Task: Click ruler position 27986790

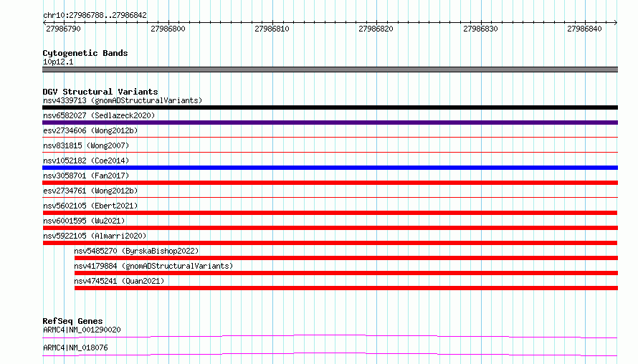Action: point(64,29)
